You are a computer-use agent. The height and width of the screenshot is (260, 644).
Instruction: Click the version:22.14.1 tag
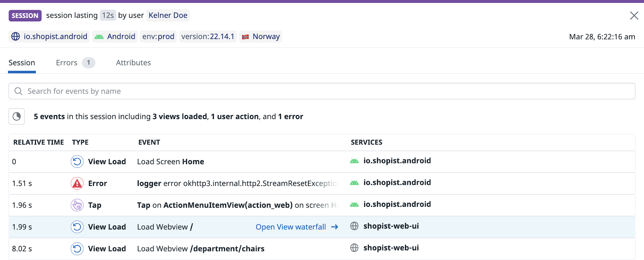pyautogui.click(x=208, y=37)
